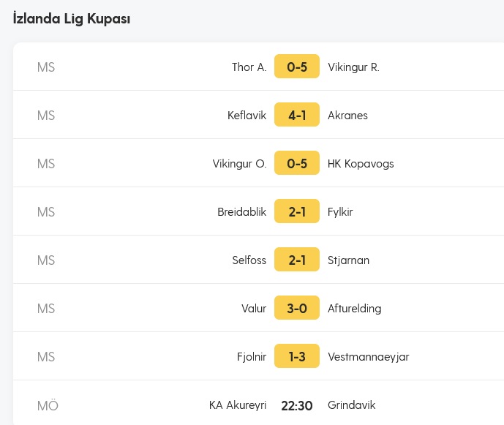Open the Fjolnir 1-3 score badge
The height and width of the screenshot is (425, 504).
(x=297, y=356)
